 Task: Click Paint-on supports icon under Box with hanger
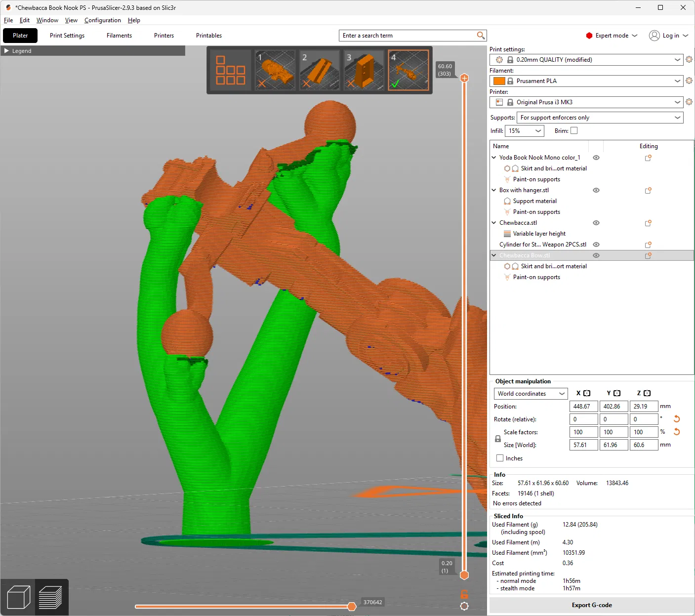tap(507, 212)
